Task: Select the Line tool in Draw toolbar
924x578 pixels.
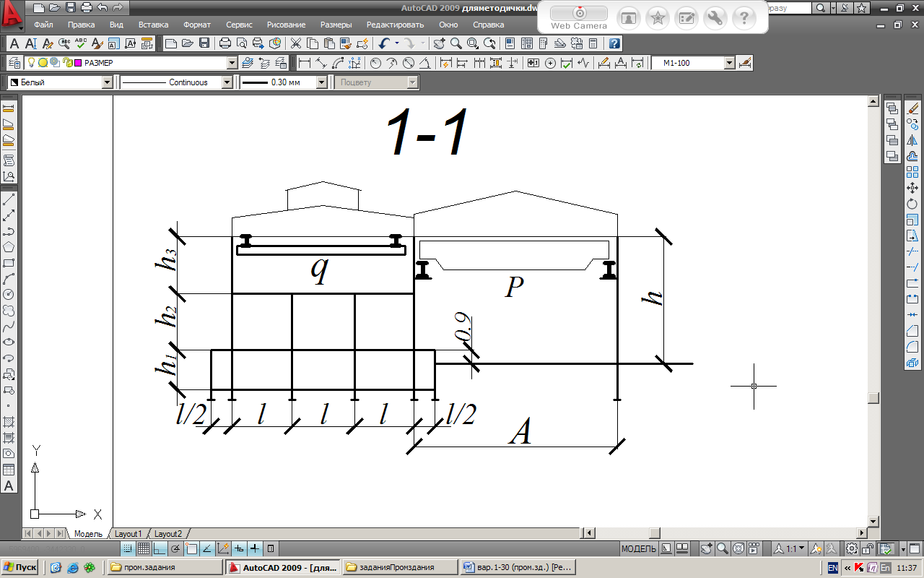Action: (x=9, y=199)
